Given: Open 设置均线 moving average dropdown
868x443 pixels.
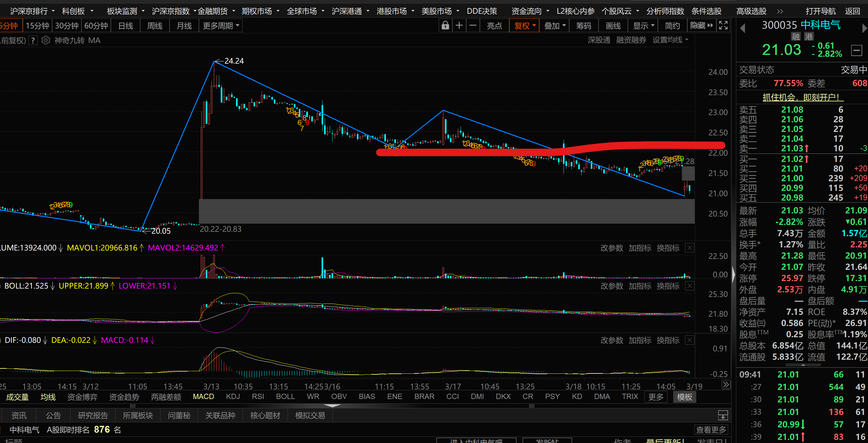Looking at the screenshot, I should click(670, 40).
